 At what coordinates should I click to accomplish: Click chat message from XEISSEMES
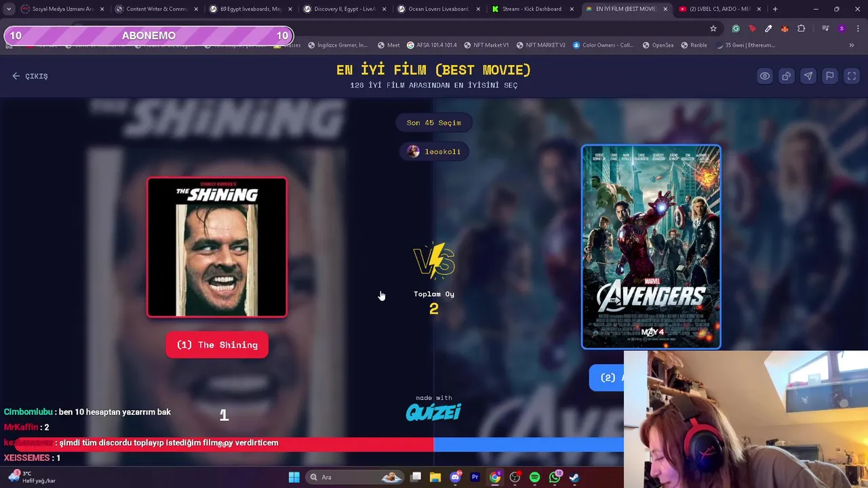(x=32, y=458)
